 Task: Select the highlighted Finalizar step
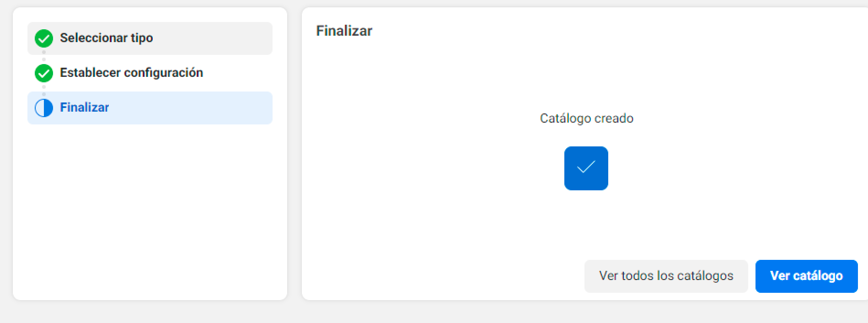pyautogui.click(x=150, y=108)
